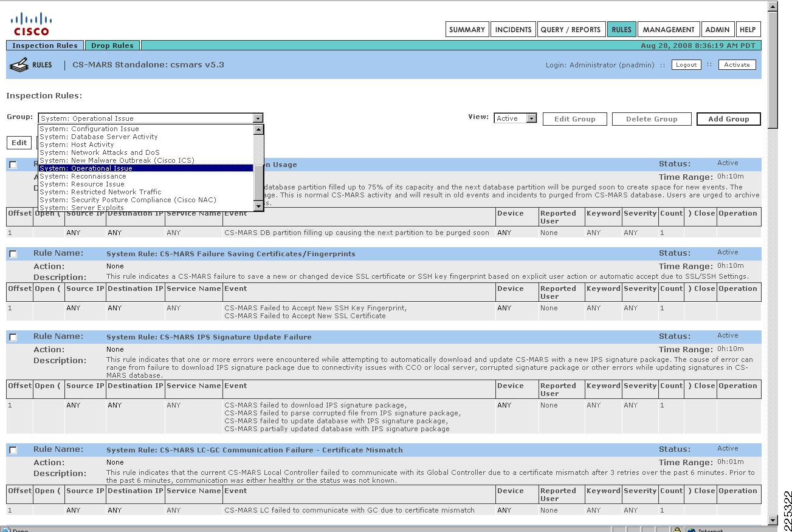792x532 pixels.
Task: Click page scrollbar down arrow
Action: [773, 520]
